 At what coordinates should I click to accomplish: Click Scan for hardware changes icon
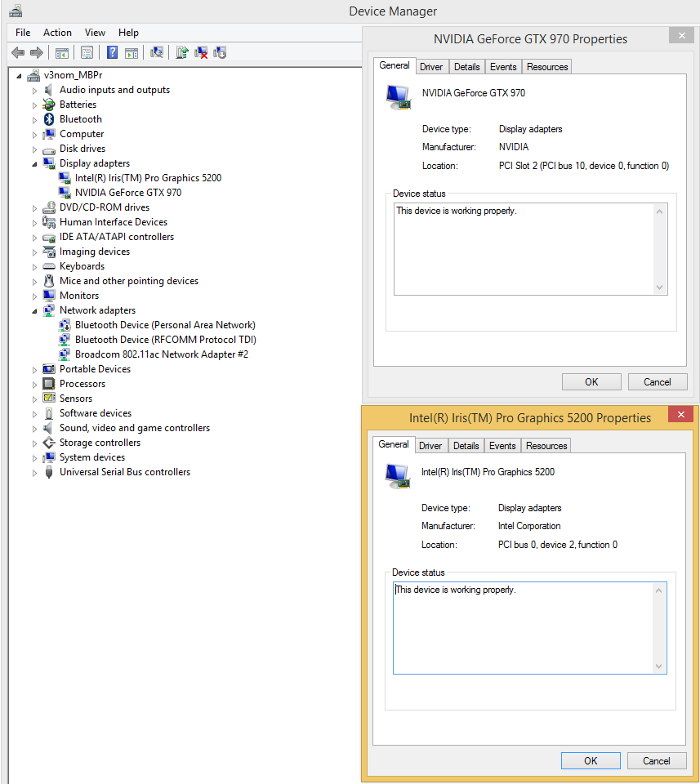point(157,52)
